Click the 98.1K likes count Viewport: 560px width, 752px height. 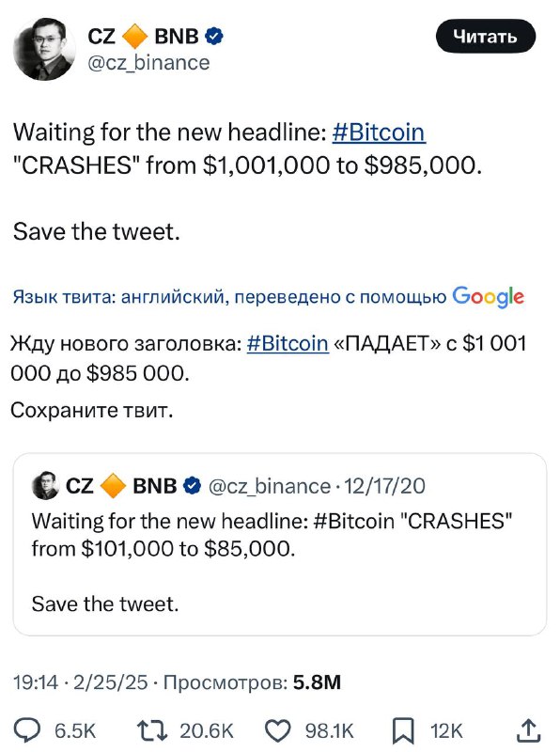pyautogui.click(x=330, y=731)
